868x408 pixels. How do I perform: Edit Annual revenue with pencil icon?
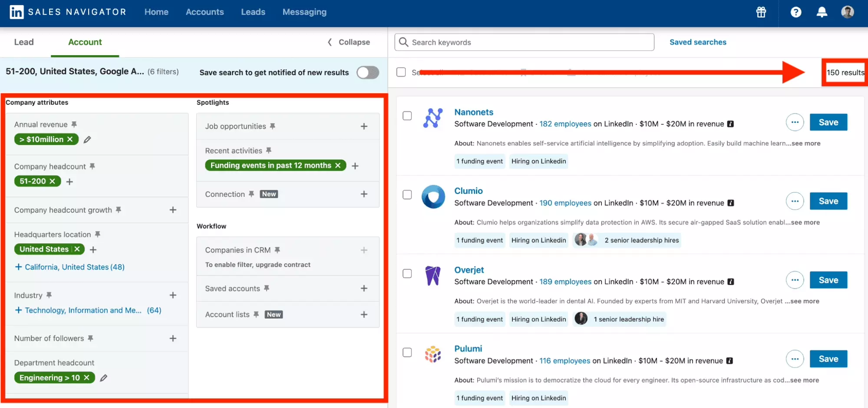[x=87, y=139]
